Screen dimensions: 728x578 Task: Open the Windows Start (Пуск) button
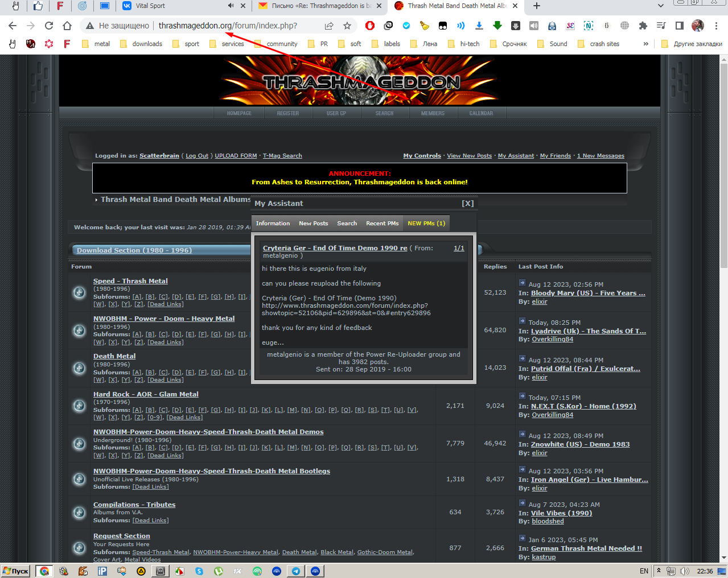(x=15, y=571)
